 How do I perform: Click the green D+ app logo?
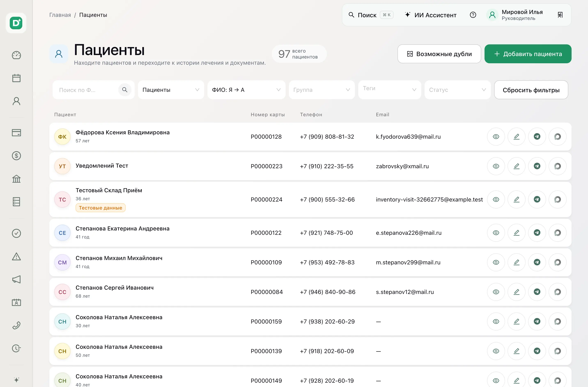coord(16,23)
